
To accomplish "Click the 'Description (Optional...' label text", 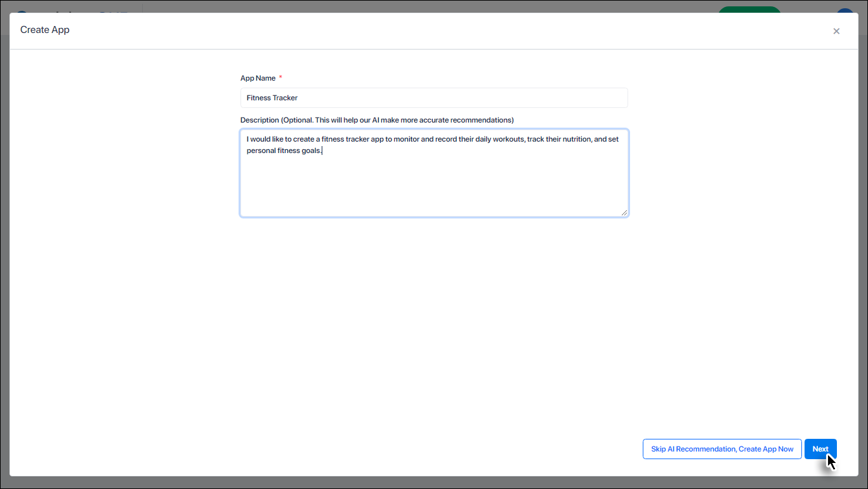I will [377, 120].
